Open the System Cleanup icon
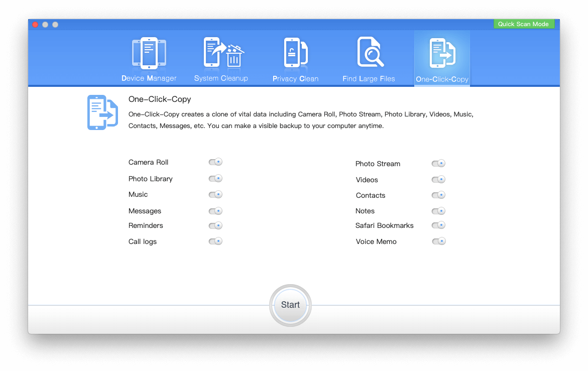The image size is (588, 371). [x=223, y=53]
